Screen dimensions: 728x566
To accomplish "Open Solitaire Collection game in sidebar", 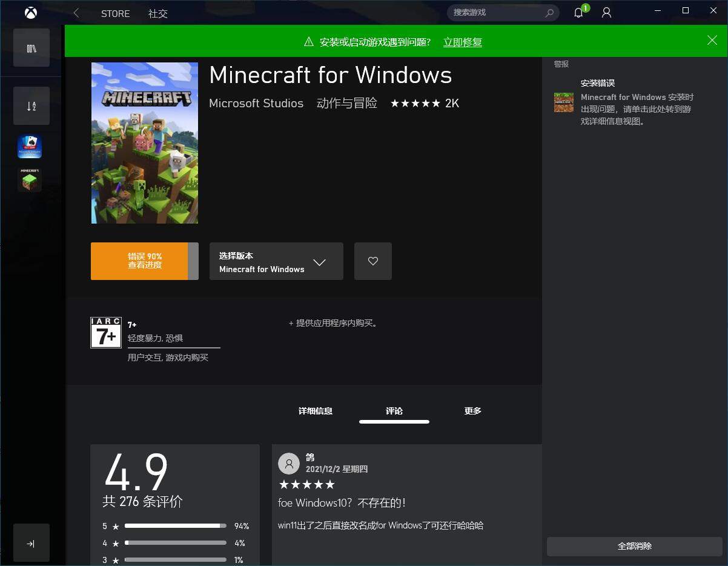I will click(x=30, y=147).
